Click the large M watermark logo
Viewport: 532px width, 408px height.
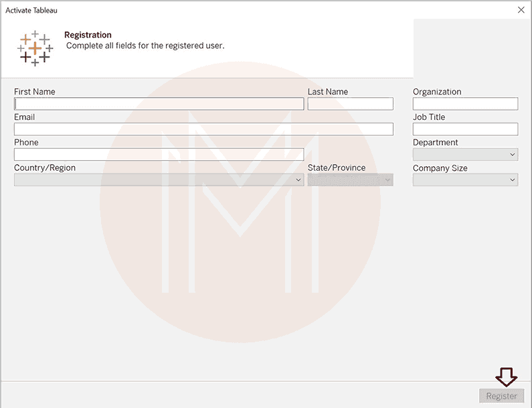[240, 201]
